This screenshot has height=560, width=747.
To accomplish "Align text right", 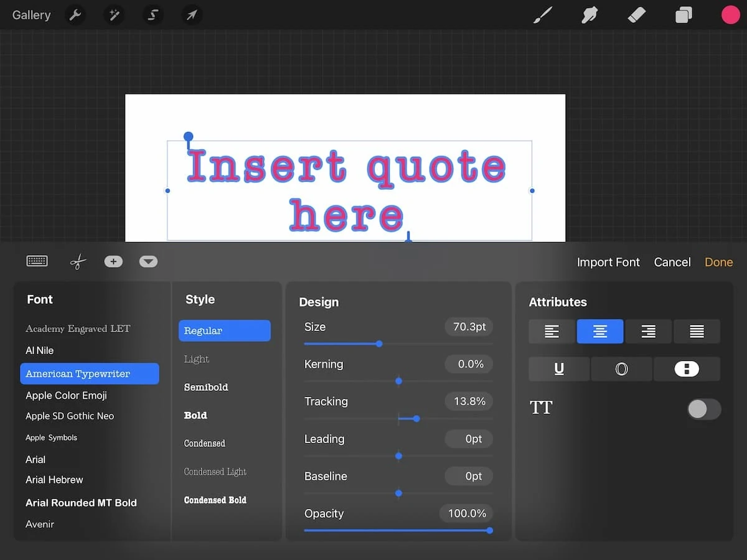I will (648, 332).
